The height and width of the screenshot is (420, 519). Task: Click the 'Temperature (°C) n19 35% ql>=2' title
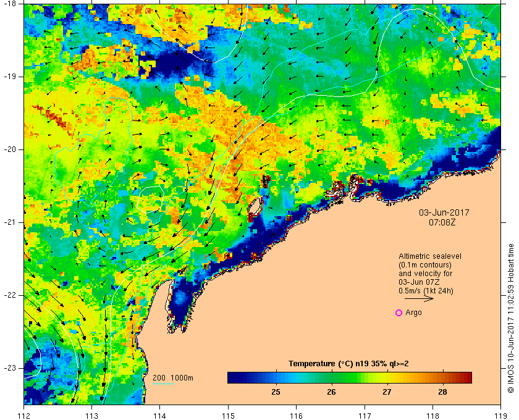coord(348,364)
